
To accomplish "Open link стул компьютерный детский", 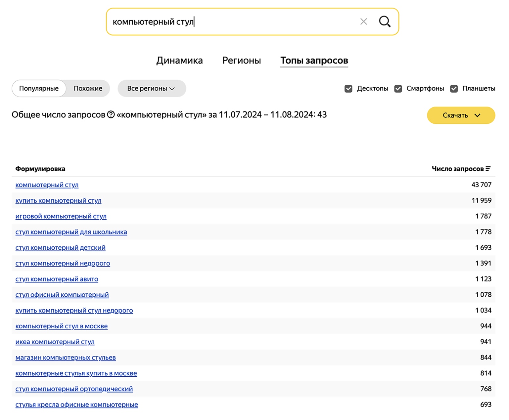I will 60,248.
